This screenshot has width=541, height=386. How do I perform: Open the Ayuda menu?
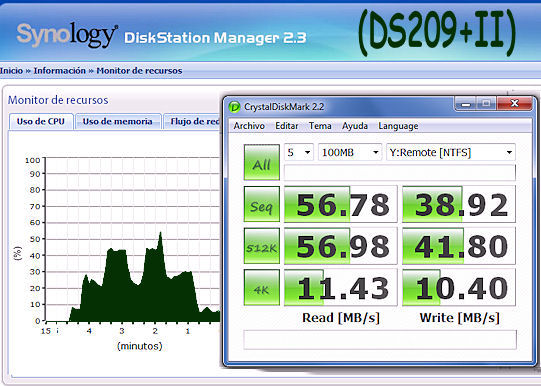[355, 126]
